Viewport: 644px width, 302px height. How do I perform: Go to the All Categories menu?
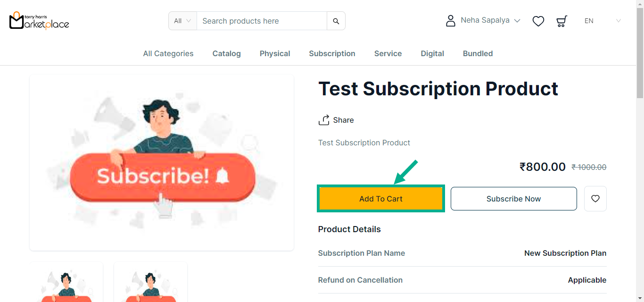[x=168, y=53]
